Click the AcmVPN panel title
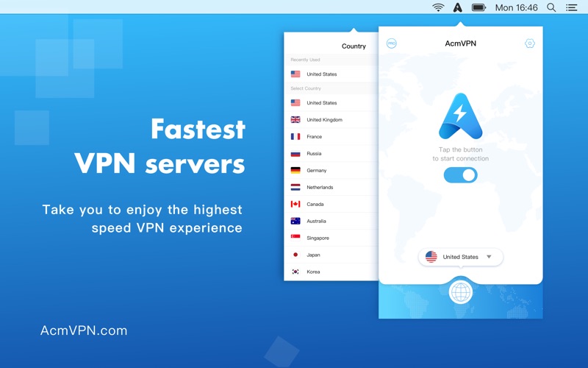 (x=461, y=43)
